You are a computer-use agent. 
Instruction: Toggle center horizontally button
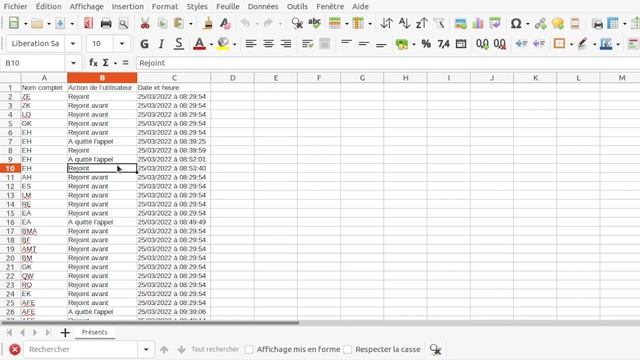click(268, 44)
